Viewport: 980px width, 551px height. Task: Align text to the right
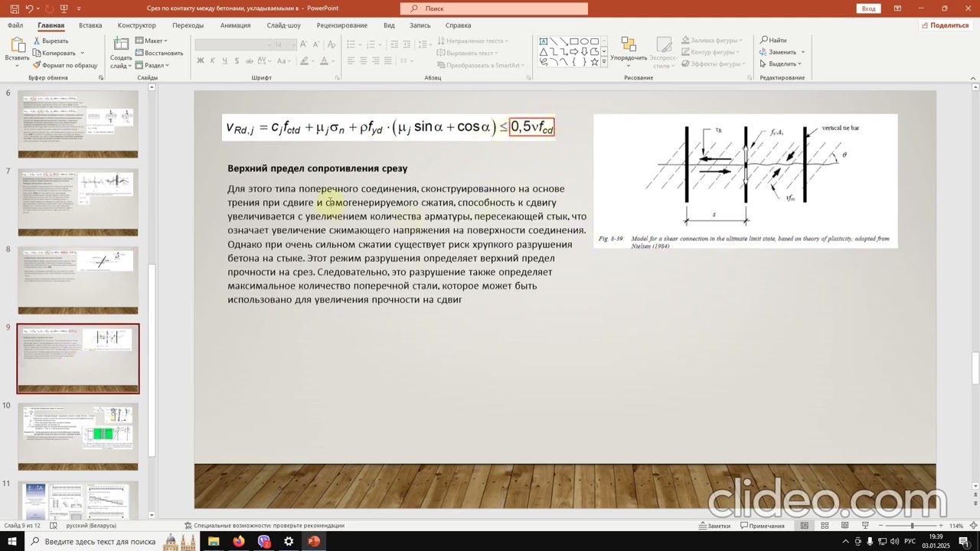pyautogui.click(x=375, y=60)
